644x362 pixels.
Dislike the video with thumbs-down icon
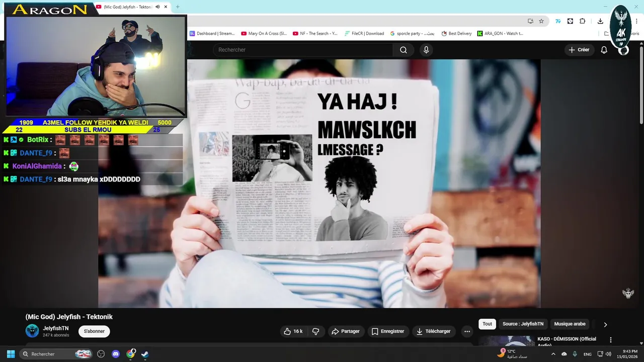[x=316, y=331]
